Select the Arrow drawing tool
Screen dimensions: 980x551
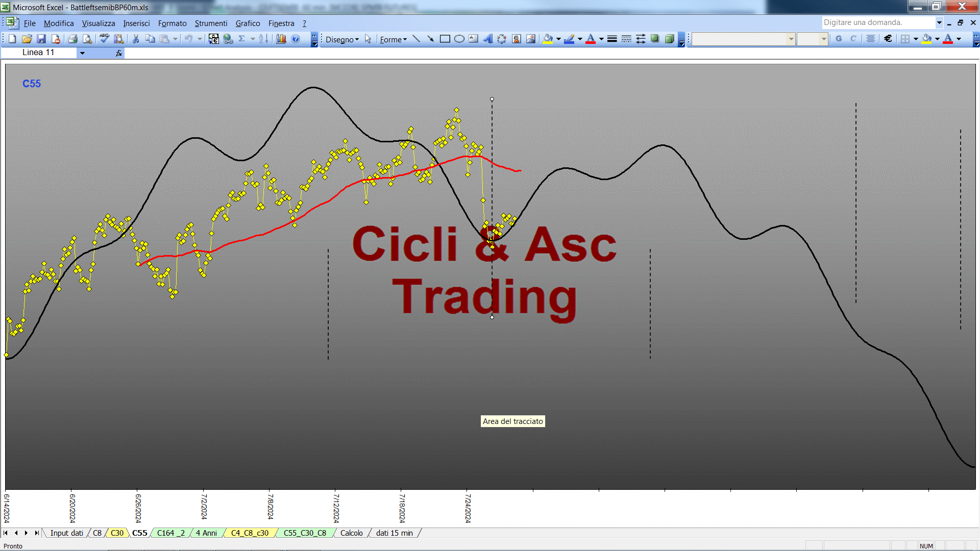pyautogui.click(x=430, y=39)
